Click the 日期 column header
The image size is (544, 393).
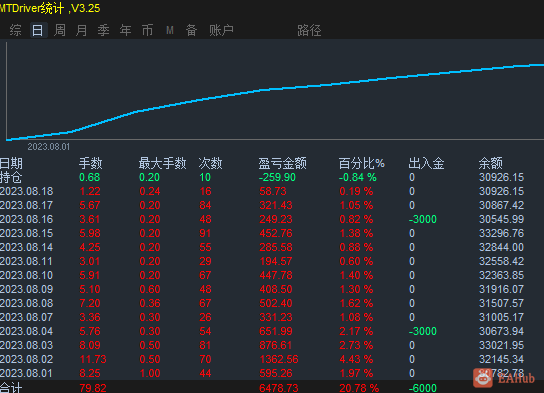pyautogui.click(x=11, y=163)
